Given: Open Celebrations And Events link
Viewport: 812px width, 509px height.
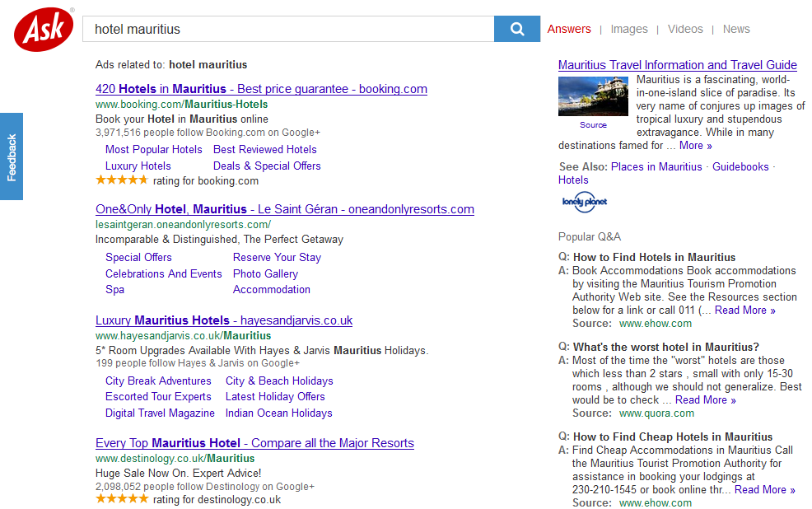Looking at the screenshot, I should [164, 274].
